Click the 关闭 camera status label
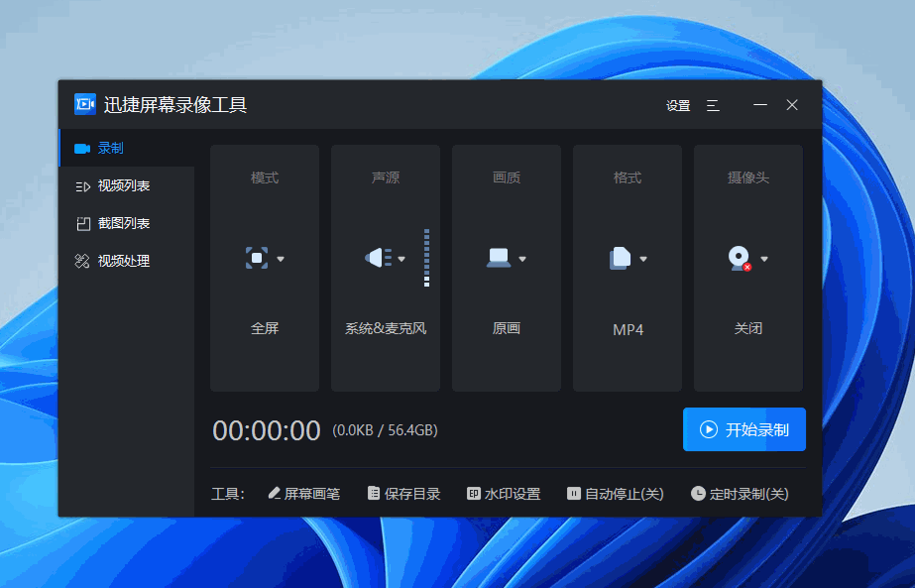 click(748, 328)
